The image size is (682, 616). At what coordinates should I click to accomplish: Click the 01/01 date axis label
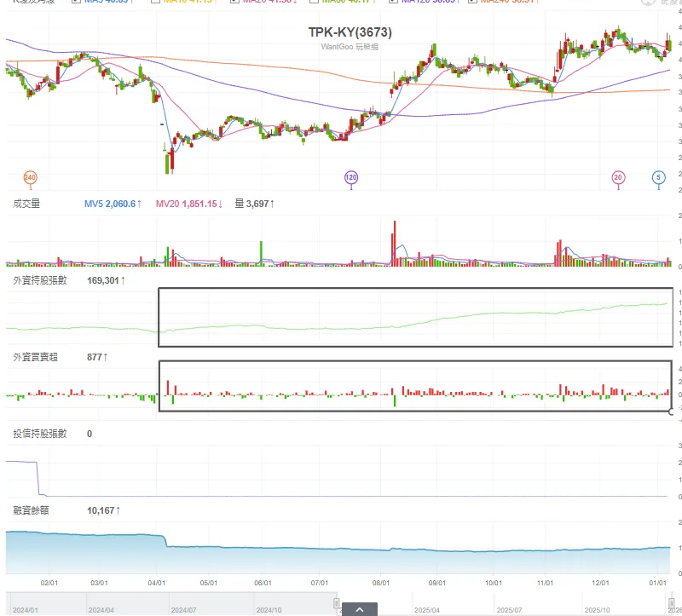pos(657,583)
